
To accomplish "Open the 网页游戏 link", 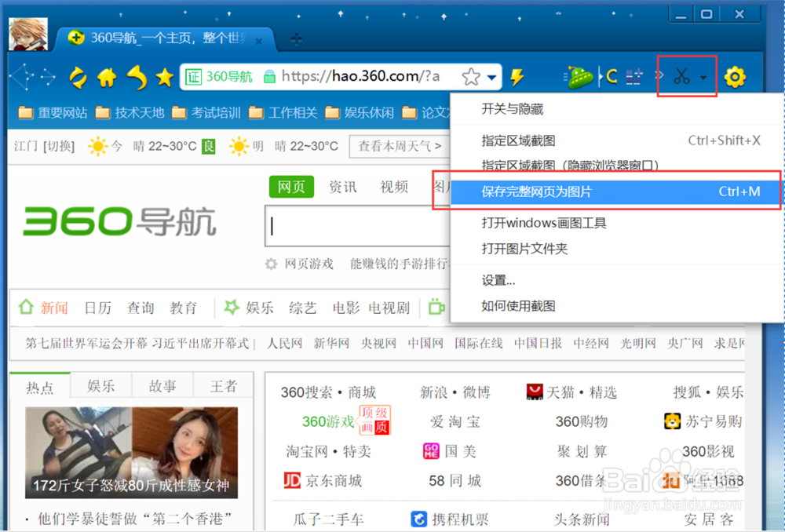I will click(x=309, y=264).
